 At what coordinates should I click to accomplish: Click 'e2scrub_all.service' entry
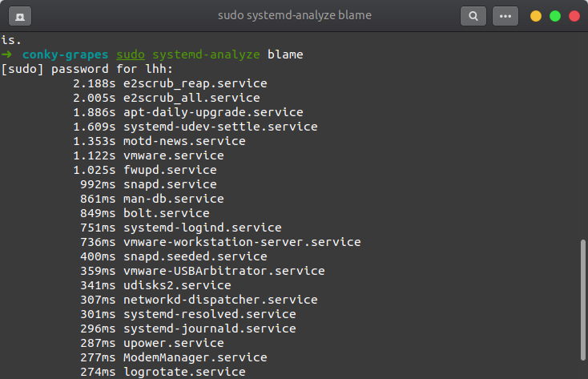click(x=191, y=98)
